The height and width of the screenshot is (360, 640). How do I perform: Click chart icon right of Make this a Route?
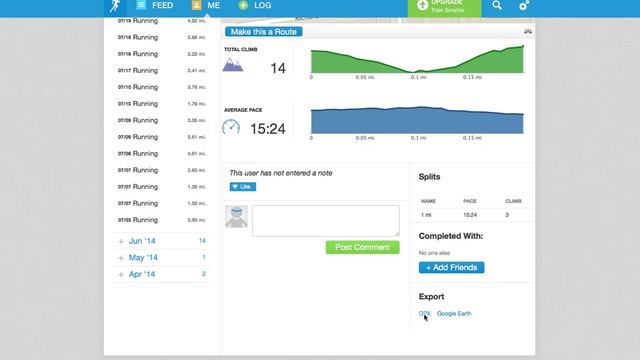point(528,31)
